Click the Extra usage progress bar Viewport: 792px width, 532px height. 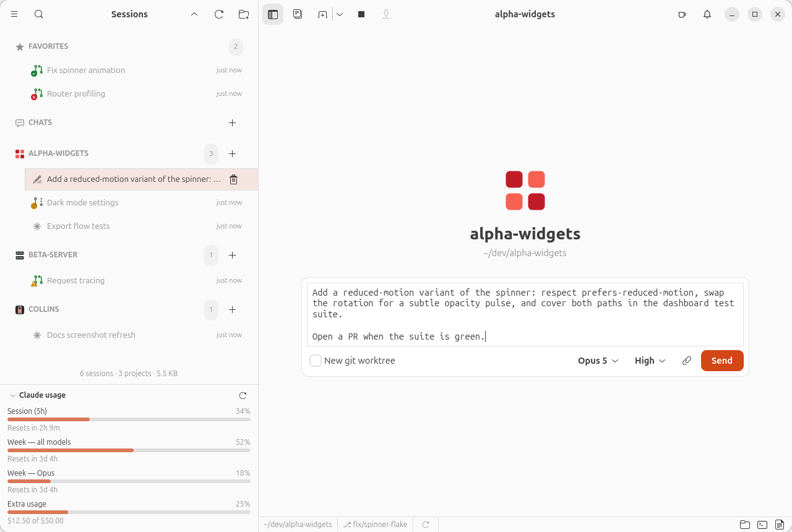point(129,512)
